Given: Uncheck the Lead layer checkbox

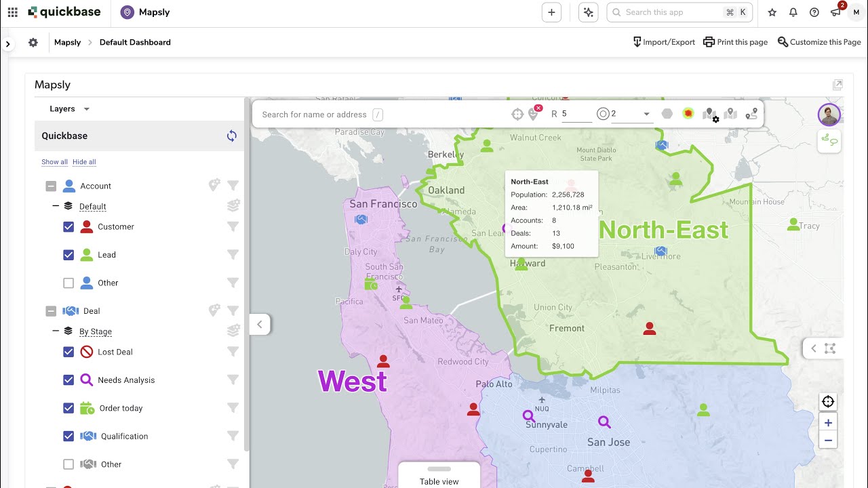Looking at the screenshot, I should point(68,255).
